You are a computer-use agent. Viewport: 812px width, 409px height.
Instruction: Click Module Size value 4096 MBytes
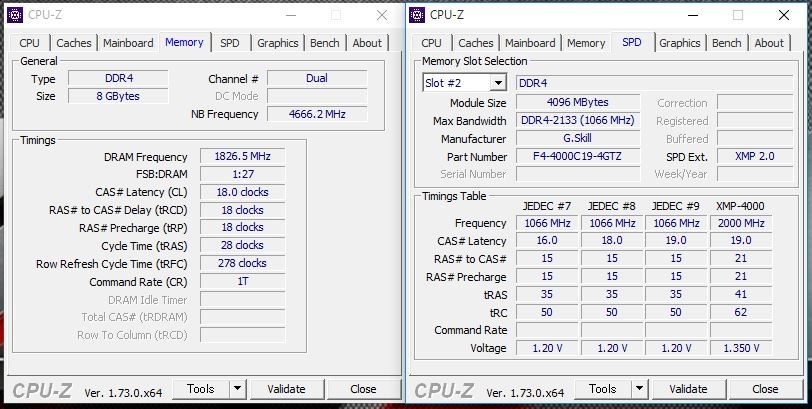(578, 103)
